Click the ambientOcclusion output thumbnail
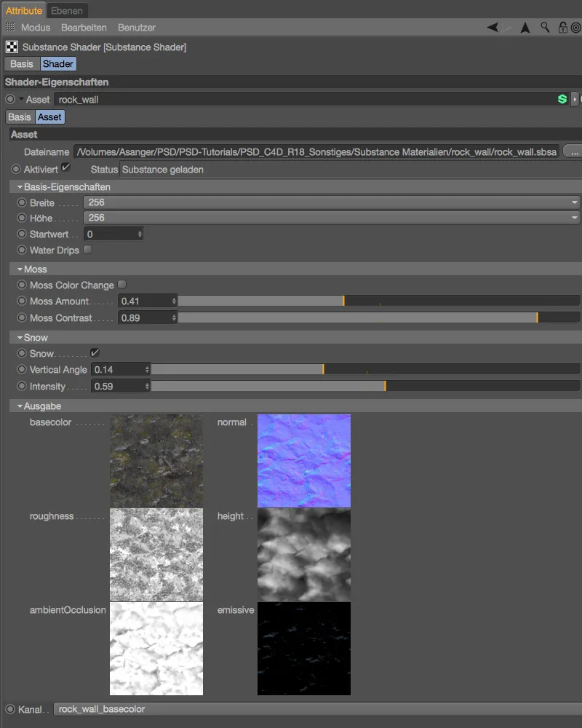 pyautogui.click(x=156, y=649)
